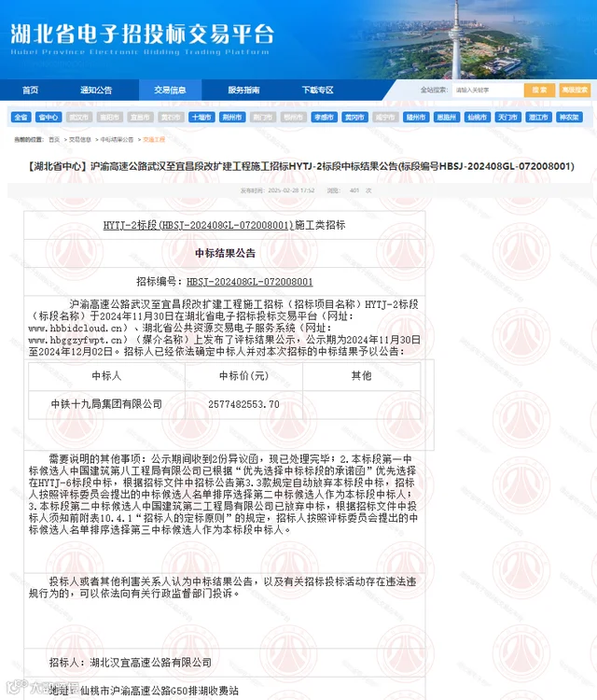The image size is (597, 700).
Task: Select the 恩施州 region filter
Action: [447, 117]
